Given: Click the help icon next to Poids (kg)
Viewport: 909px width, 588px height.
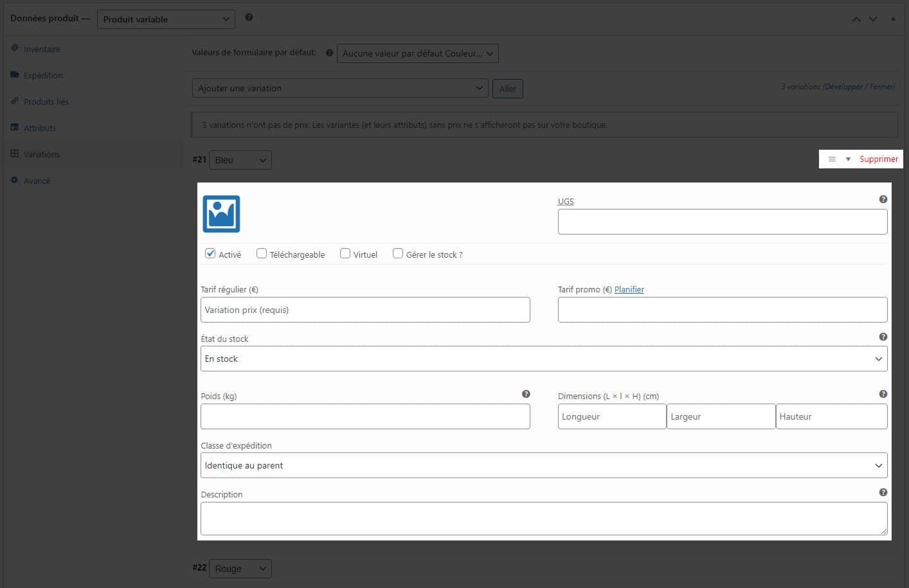Looking at the screenshot, I should pos(526,394).
